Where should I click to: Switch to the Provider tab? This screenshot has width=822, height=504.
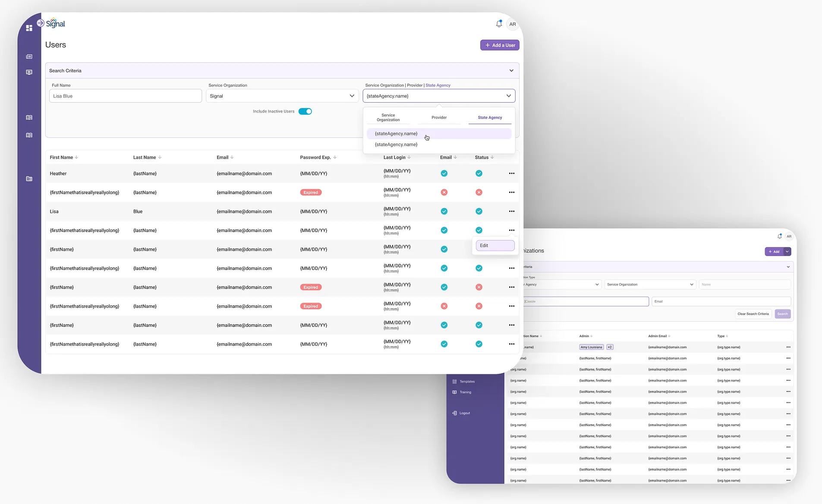(439, 117)
